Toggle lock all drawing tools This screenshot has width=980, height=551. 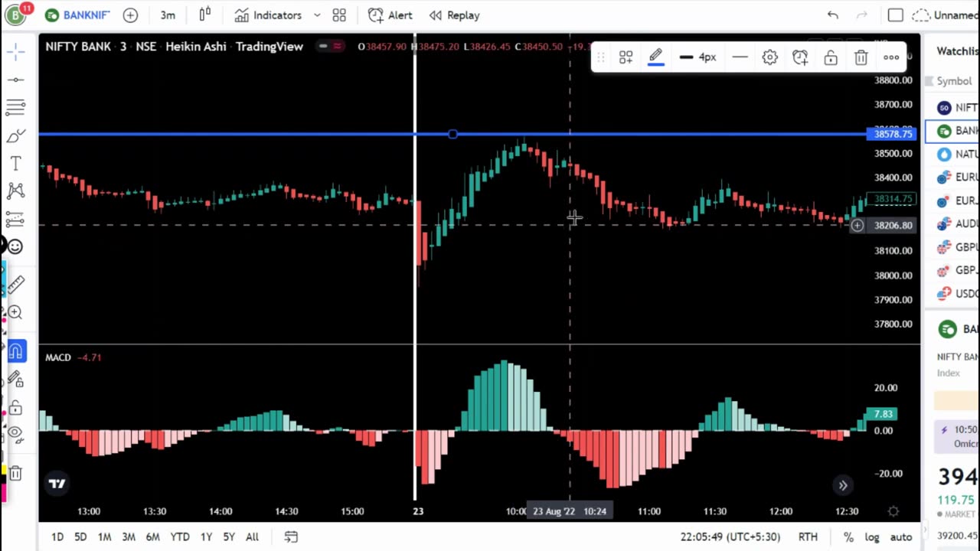pos(15,407)
